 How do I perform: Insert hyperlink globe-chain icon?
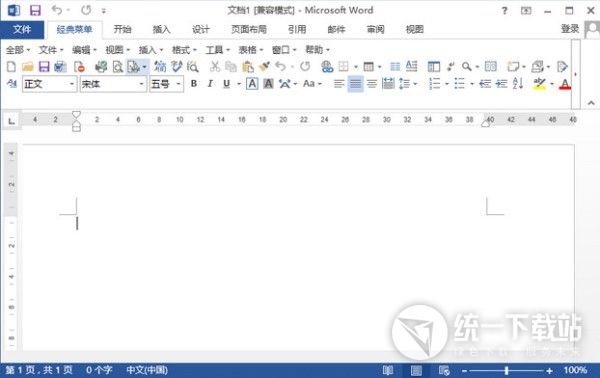[327, 67]
